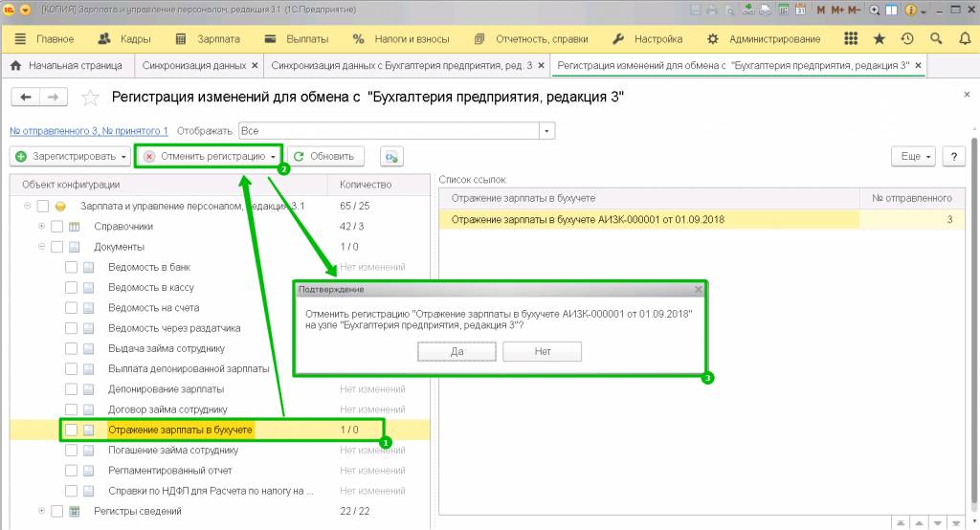This screenshot has width=980, height=530.
Task: Open the search magnifier in menu bar
Action: click(936, 39)
